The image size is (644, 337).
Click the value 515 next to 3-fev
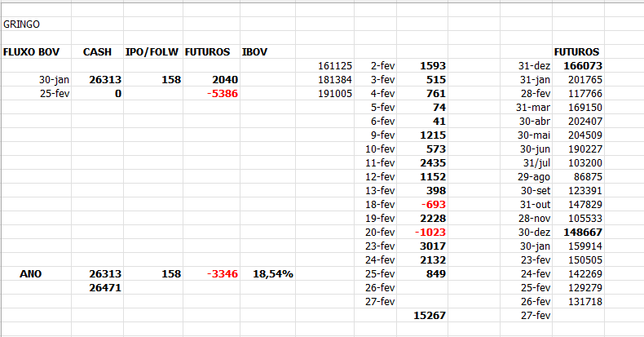pyautogui.click(x=422, y=80)
